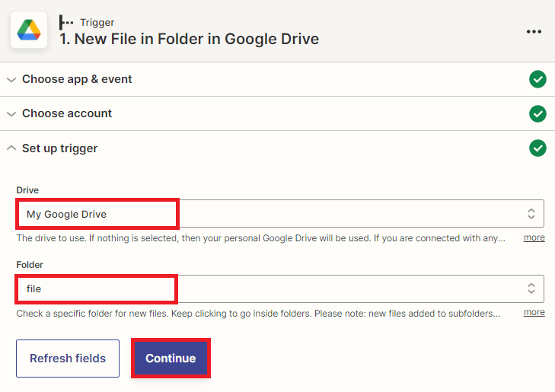Click "more" link under Drive description

(534, 237)
